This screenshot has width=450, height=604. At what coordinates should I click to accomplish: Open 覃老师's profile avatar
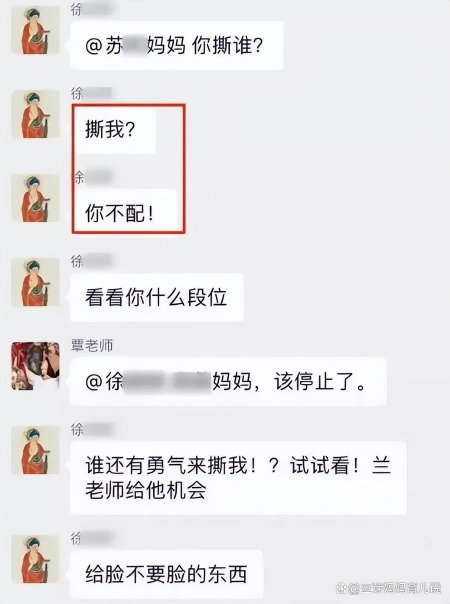tap(35, 366)
